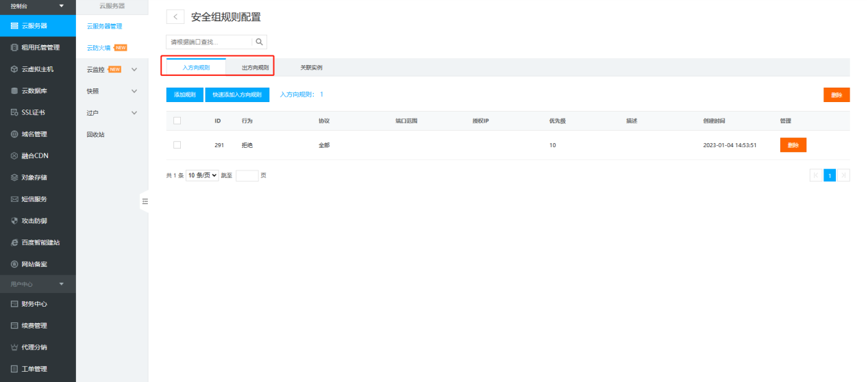Image resolution: width=868 pixels, height=382 pixels.
Task: Open the 控制台 dropdown at top
Action: [x=61, y=5]
